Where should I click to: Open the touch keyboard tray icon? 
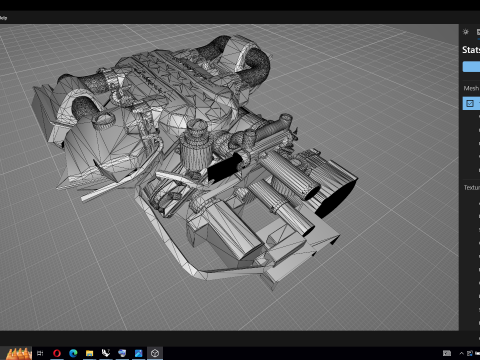click(x=447, y=353)
